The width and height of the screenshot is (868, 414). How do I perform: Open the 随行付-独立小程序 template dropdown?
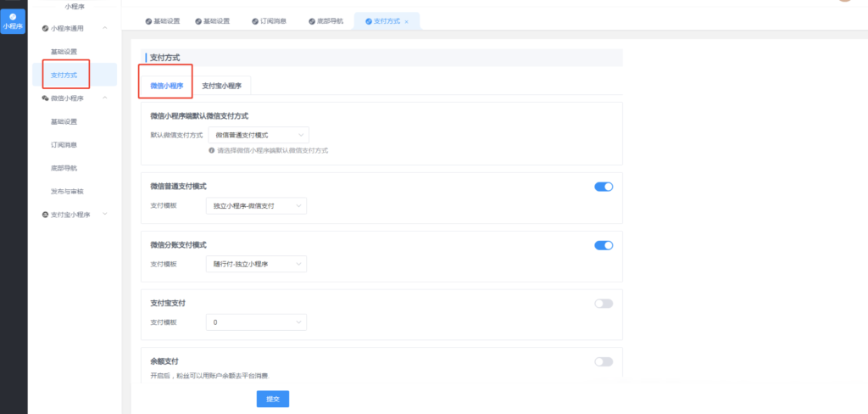pyautogui.click(x=256, y=264)
